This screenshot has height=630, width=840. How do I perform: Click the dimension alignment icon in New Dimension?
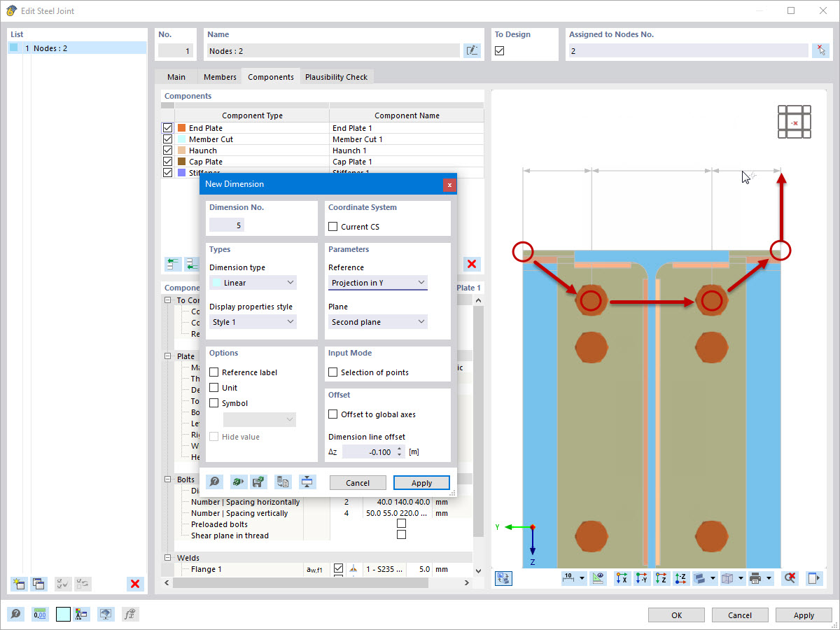point(307,482)
